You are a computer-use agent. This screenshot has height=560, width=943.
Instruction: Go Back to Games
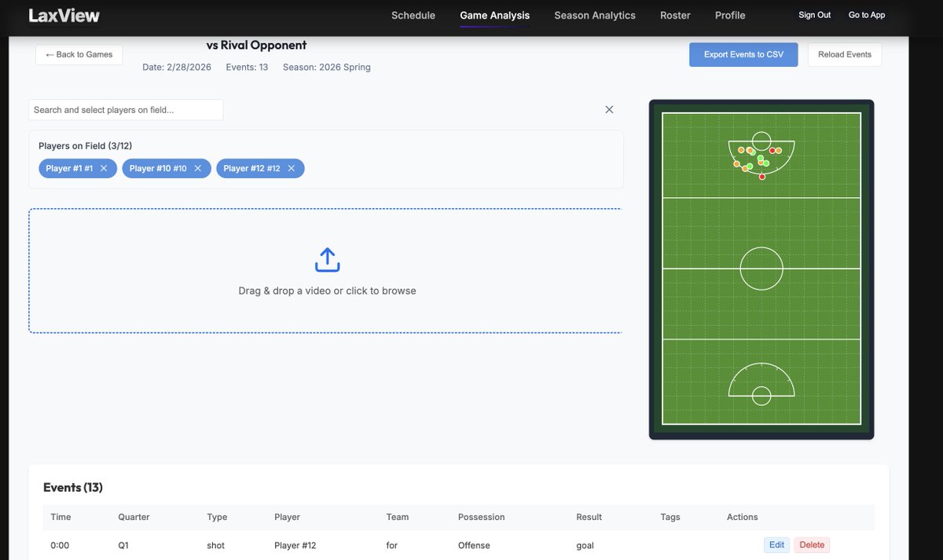[79, 54]
